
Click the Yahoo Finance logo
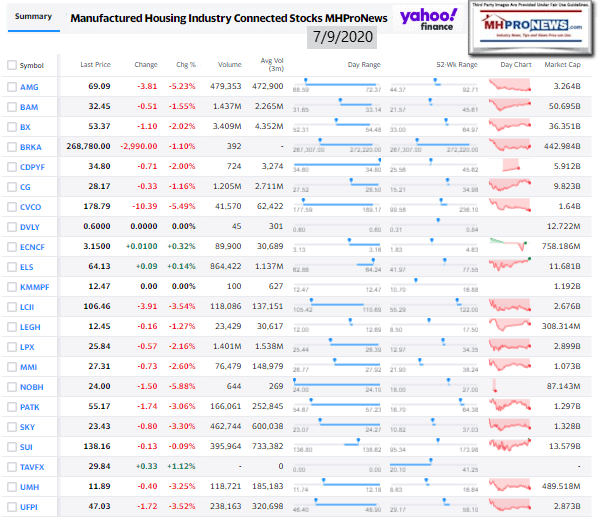click(428, 16)
